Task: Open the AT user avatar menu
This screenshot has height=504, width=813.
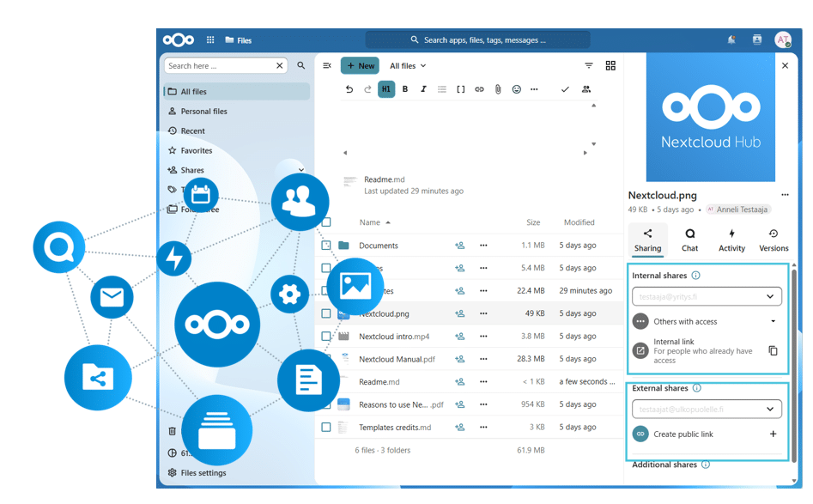Action: (782, 40)
